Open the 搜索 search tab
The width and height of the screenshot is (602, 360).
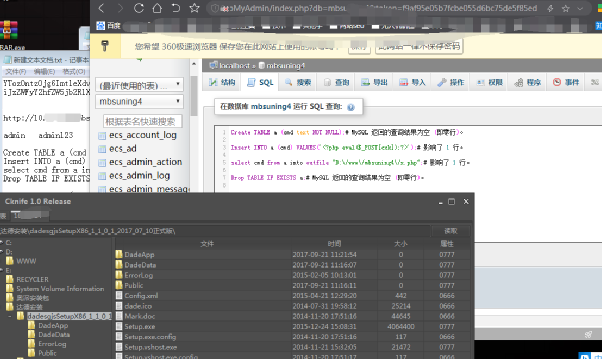pyautogui.click(x=298, y=82)
